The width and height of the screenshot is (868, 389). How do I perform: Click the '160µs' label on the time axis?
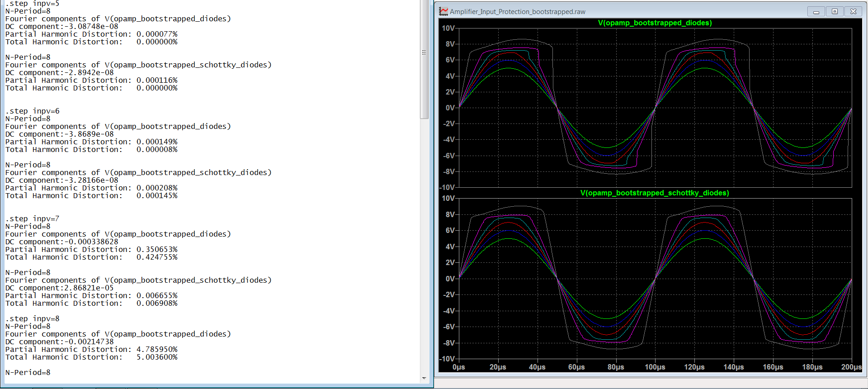point(773,367)
